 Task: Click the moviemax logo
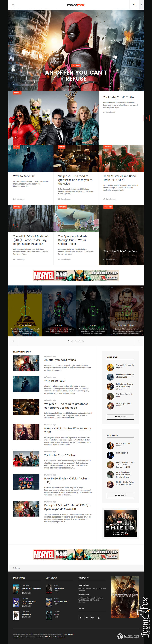click(76, 5)
